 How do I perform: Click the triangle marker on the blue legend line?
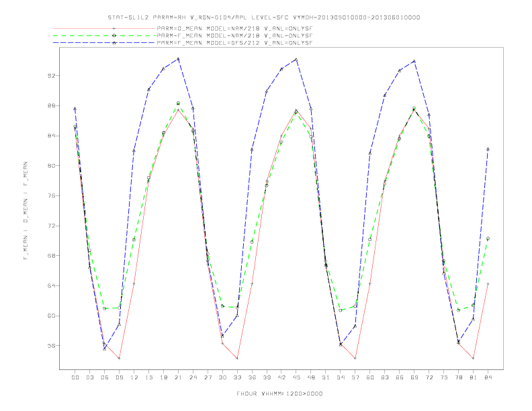point(114,43)
